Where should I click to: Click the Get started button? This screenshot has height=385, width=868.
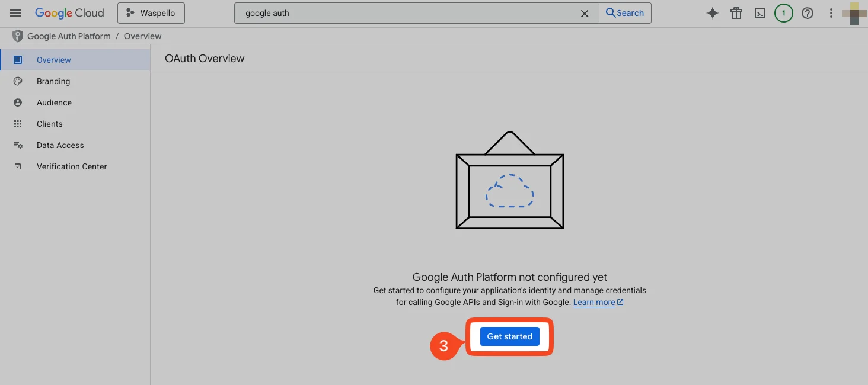point(510,336)
